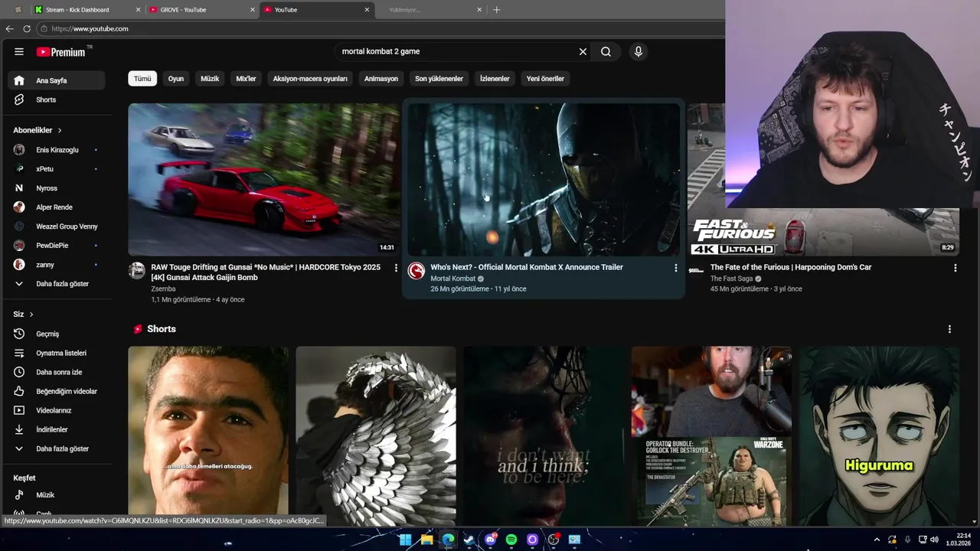The height and width of the screenshot is (551, 980).
Task: Open xPetu channel subscription
Action: tap(57, 169)
